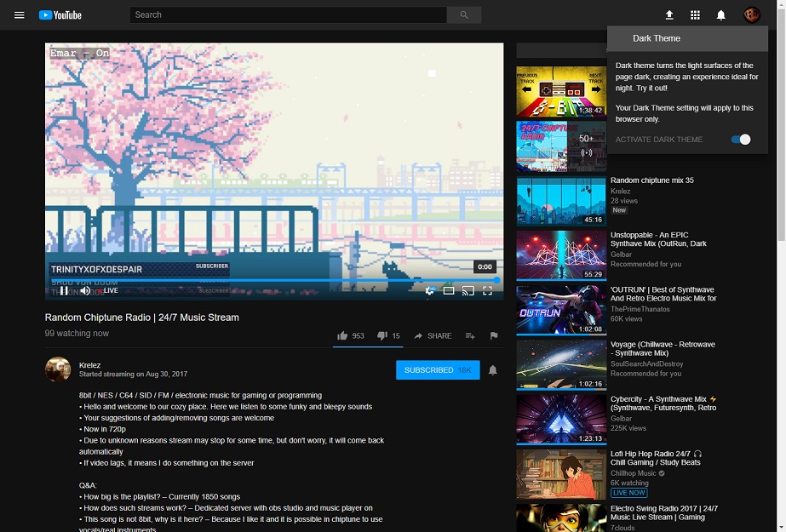
Task: Click the Dark Theme menu header
Action: [x=687, y=38]
